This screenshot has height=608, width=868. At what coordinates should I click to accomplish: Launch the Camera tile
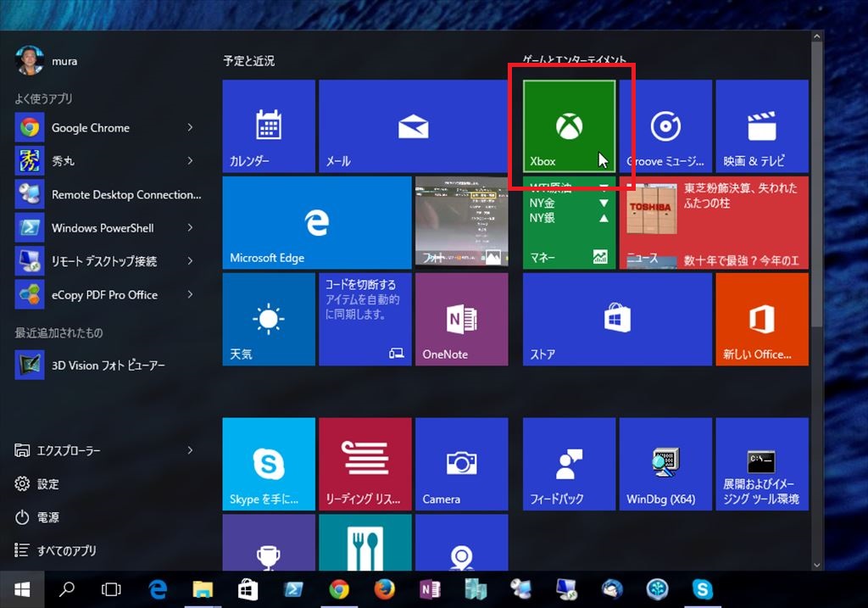(461, 464)
